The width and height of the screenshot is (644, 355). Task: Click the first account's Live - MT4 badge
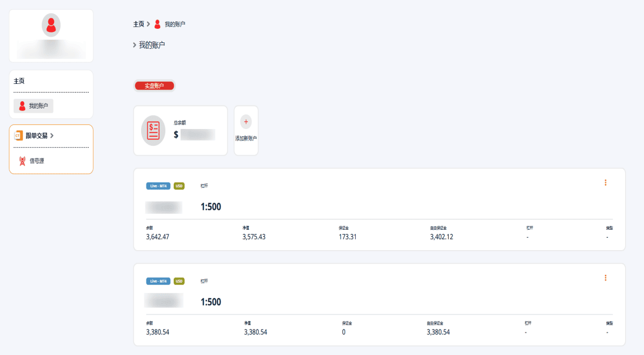click(158, 186)
